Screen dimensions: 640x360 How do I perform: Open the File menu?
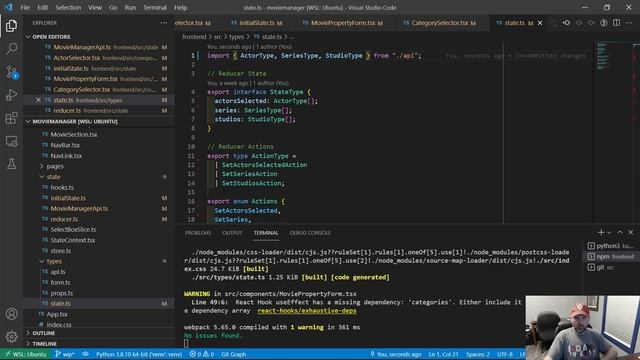pos(25,7)
